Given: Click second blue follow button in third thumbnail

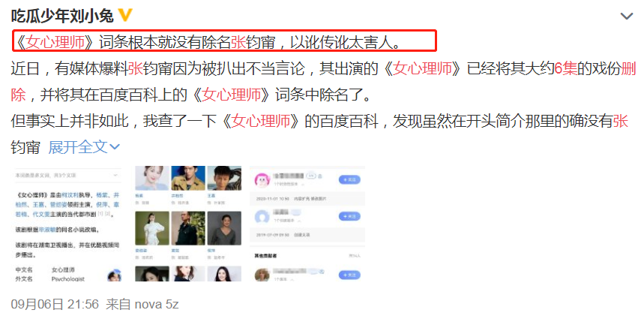Looking at the screenshot, I should pos(349,216).
